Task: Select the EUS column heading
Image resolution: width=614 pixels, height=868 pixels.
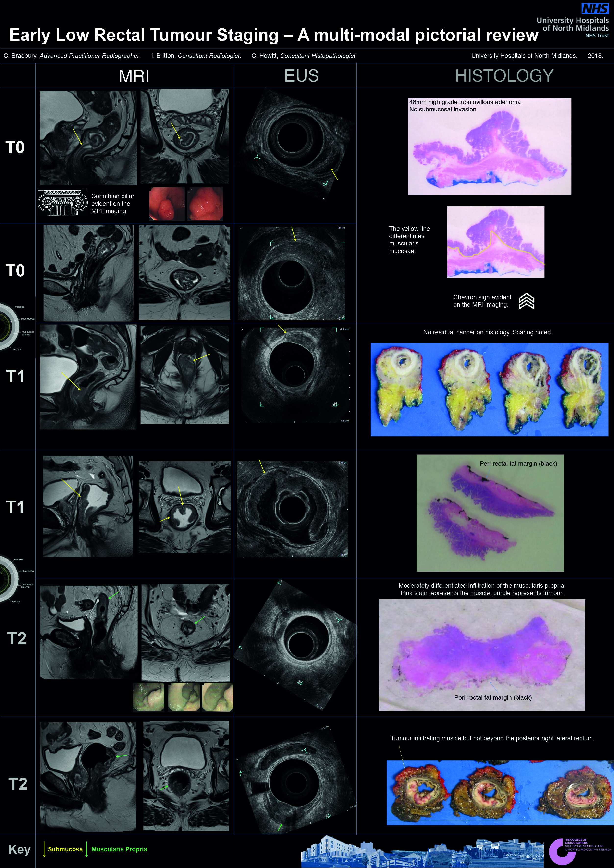Action: [301, 76]
